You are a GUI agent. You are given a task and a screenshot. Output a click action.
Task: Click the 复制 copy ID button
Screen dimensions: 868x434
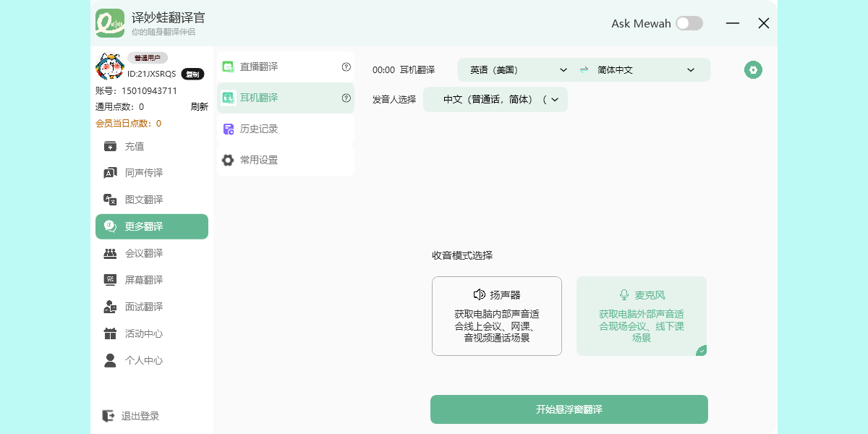[x=192, y=74]
